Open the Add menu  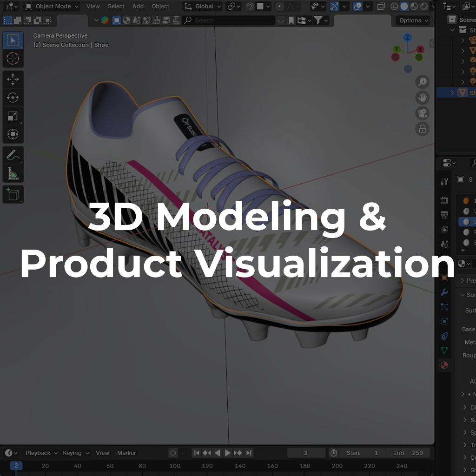(x=138, y=7)
